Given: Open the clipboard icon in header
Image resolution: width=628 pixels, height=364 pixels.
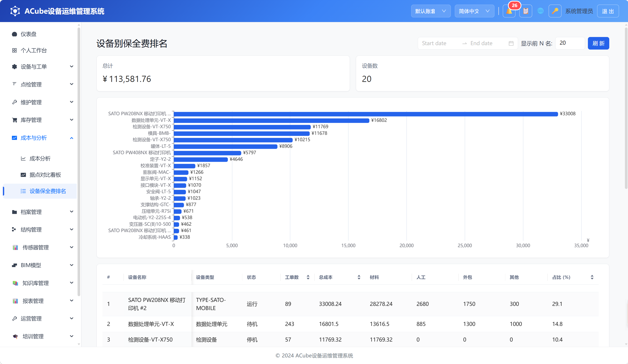Looking at the screenshot, I should [526, 11].
